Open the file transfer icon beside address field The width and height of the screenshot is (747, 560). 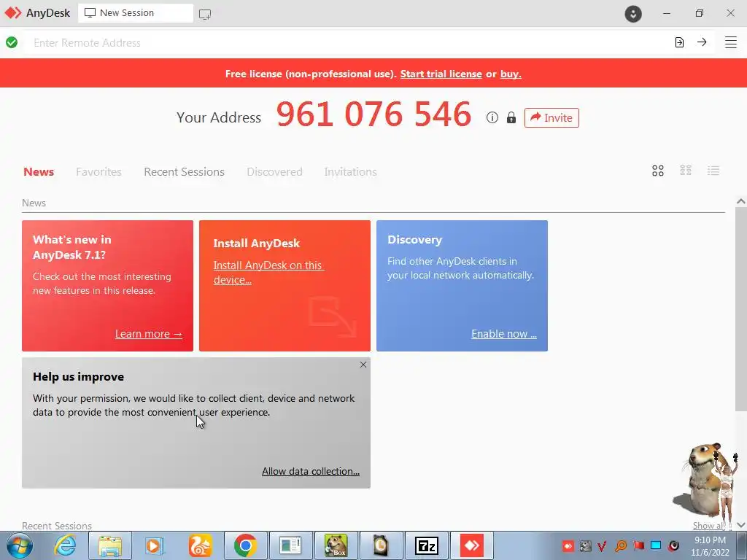(x=679, y=42)
